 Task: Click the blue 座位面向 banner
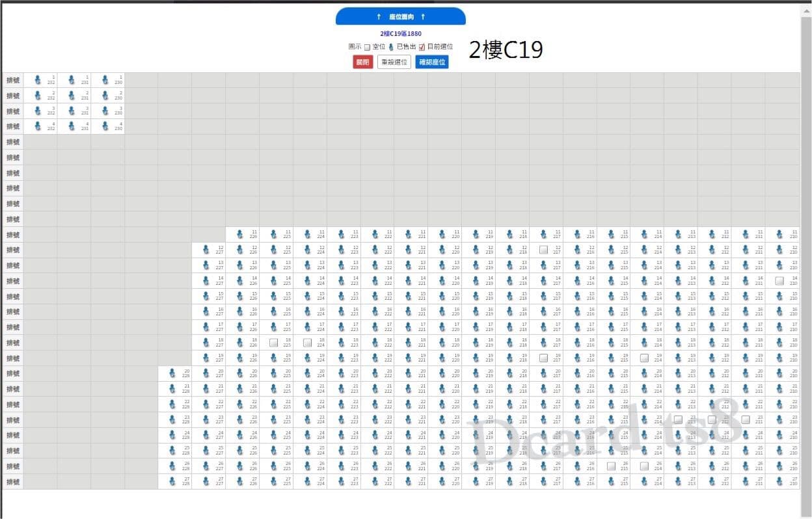tap(401, 16)
